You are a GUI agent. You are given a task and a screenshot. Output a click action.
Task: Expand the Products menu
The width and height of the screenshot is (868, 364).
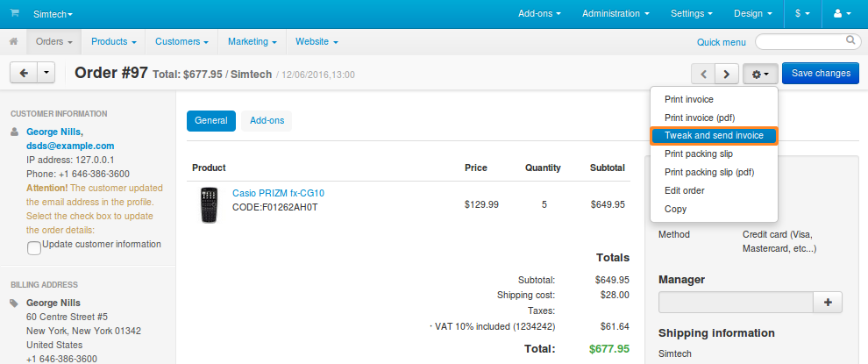tap(113, 41)
